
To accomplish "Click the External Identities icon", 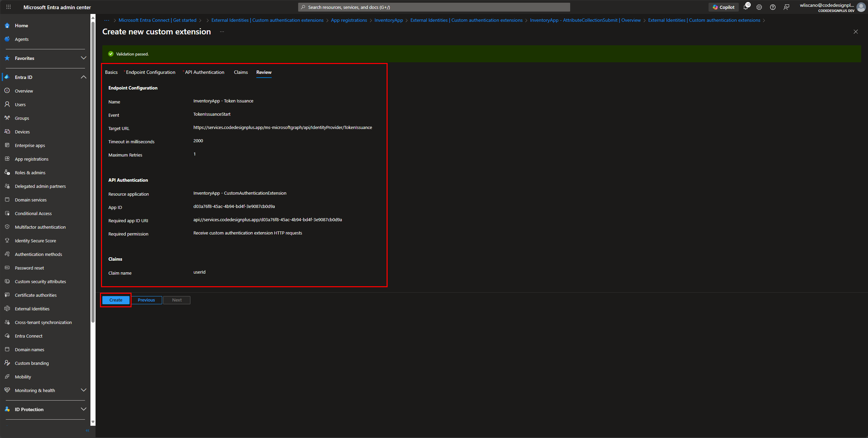I will tap(7, 309).
